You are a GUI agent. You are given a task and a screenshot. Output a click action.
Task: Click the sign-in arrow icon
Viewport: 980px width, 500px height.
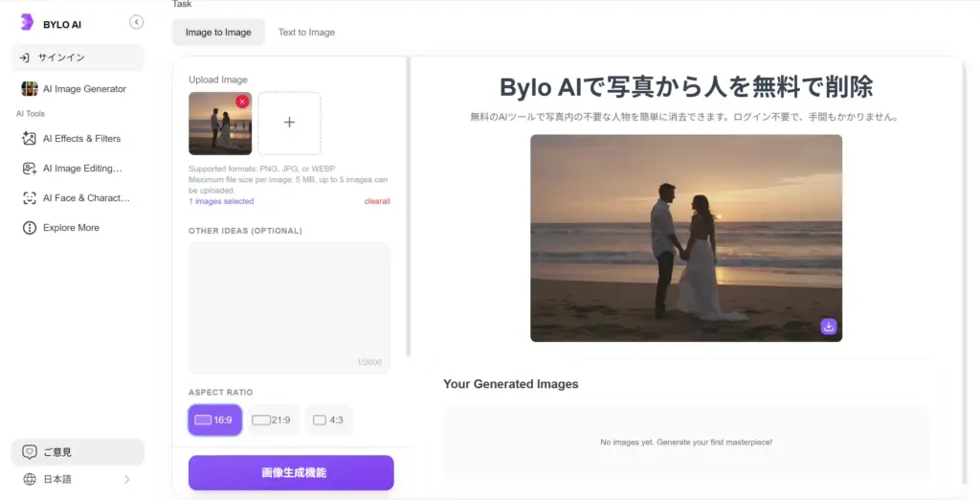click(24, 57)
